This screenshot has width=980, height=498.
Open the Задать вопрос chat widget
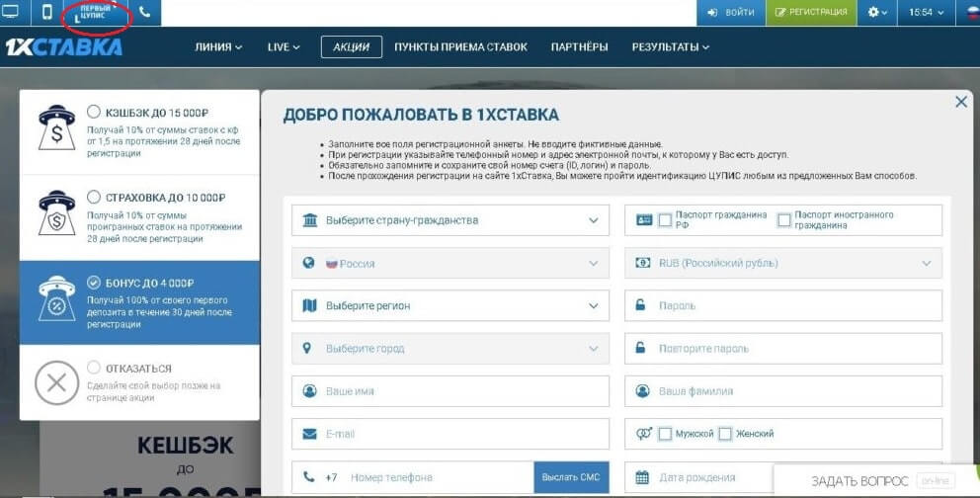875,480
